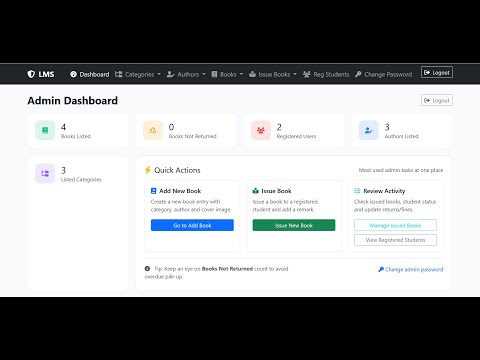Click the Books icon in navbar
The height and width of the screenshot is (360, 480).
(214, 74)
